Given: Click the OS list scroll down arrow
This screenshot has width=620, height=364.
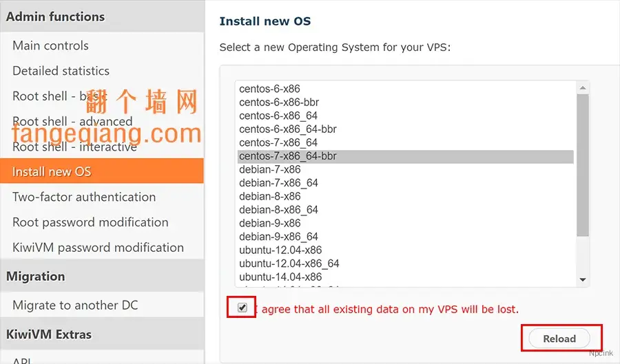Looking at the screenshot, I should (582, 279).
